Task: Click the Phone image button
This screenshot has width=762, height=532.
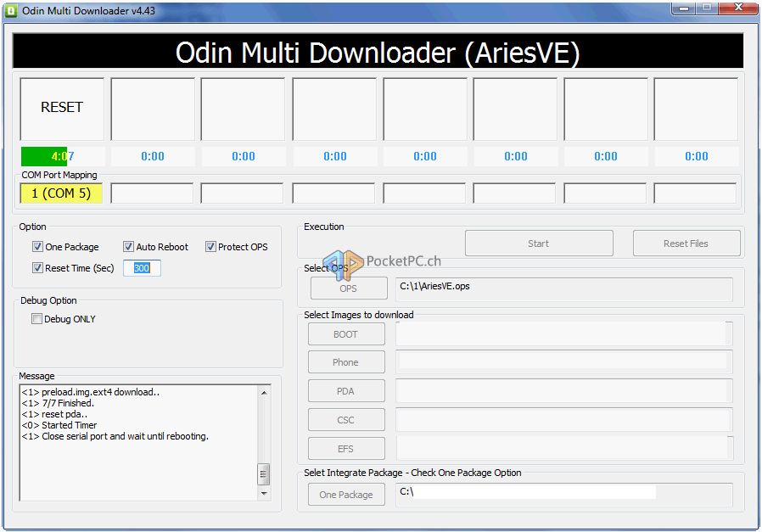Action: [x=346, y=362]
